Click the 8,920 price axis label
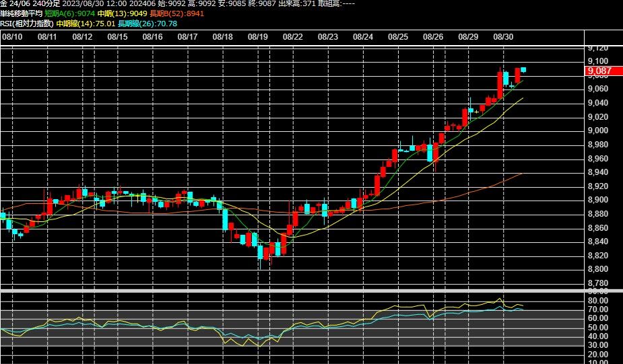 coord(598,186)
